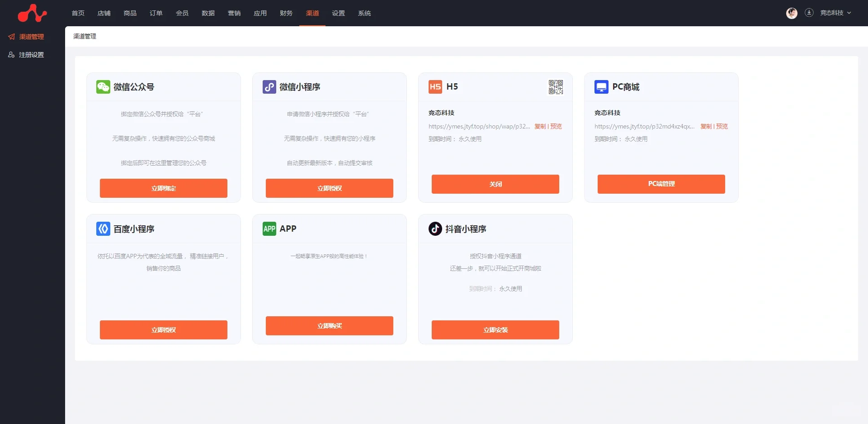Click the purple WeChat mini-program icon
The image size is (868, 424).
click(269, 87)
